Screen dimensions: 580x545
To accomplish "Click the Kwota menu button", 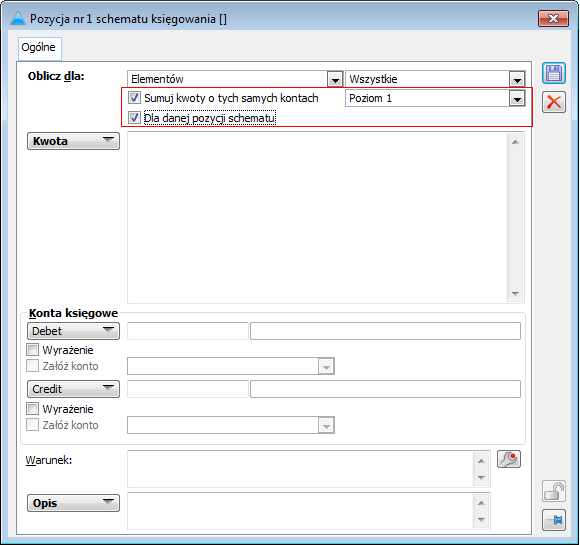I will tap(73, 141).
